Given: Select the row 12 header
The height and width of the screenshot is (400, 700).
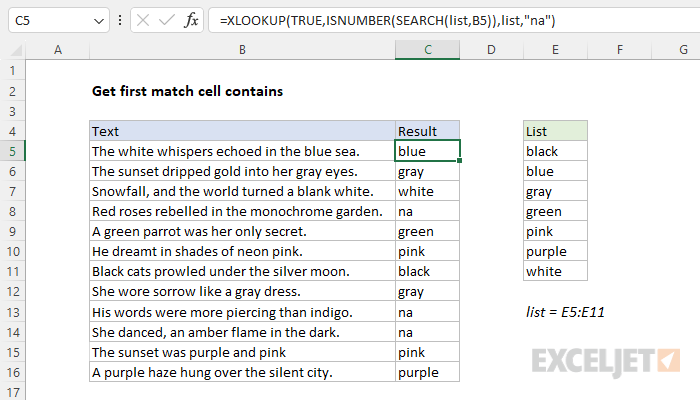Looking at the screenshot, I should [12, 292].
